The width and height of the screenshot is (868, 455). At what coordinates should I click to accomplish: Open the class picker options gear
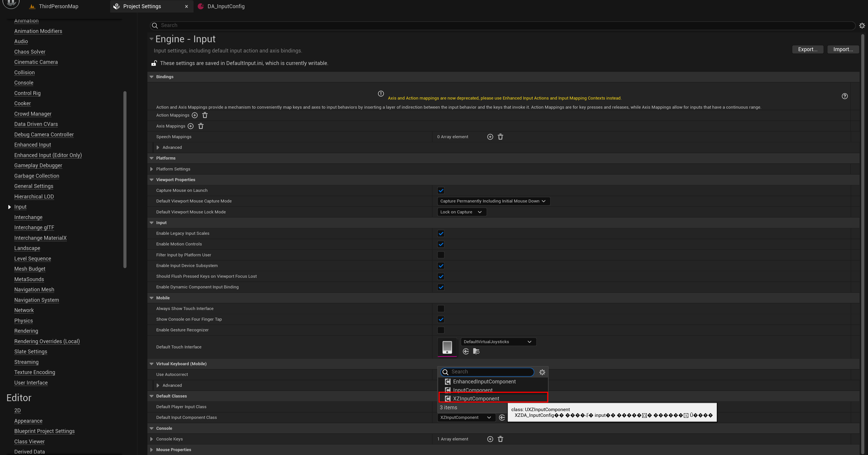tap(542, 372)
